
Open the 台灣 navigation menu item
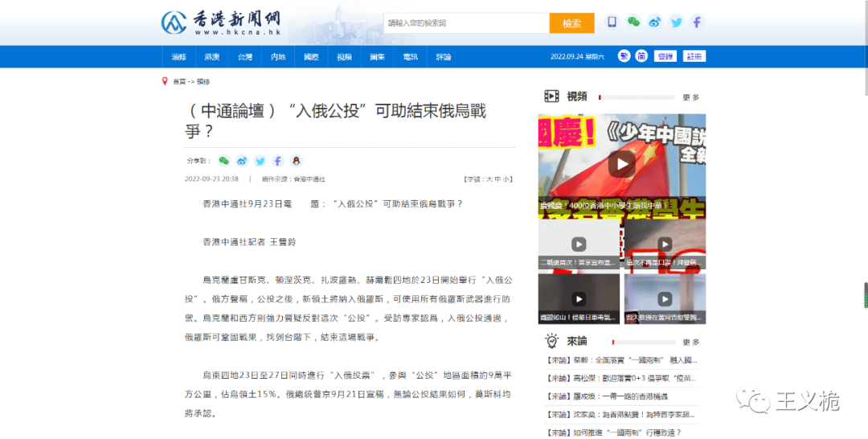tap(245, 57)
